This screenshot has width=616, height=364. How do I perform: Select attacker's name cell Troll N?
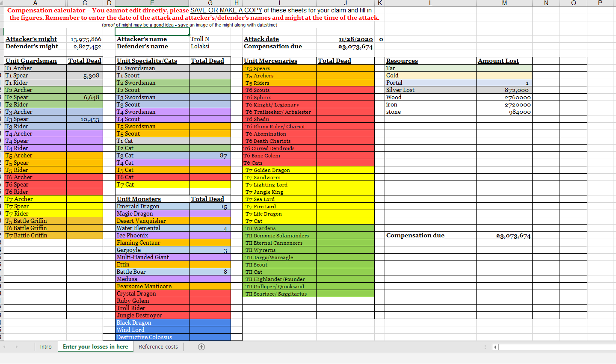(x=210, y=39)
